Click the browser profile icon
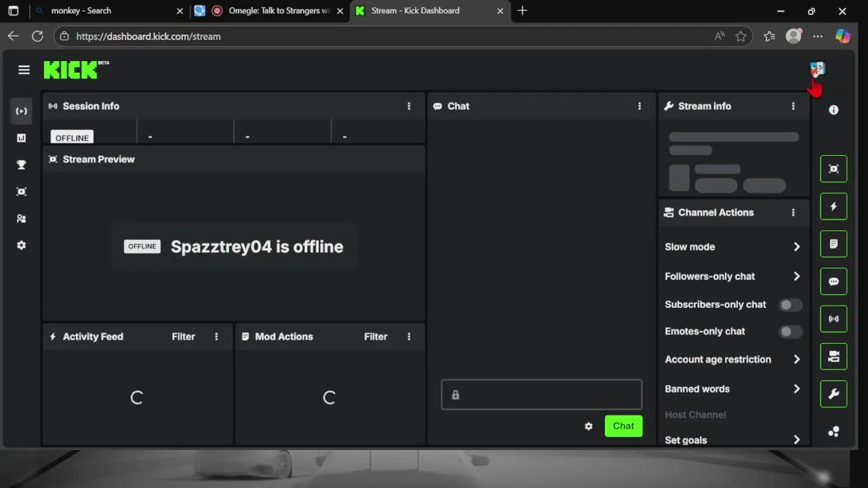This screenshot has width=868, height=488. 793,37
